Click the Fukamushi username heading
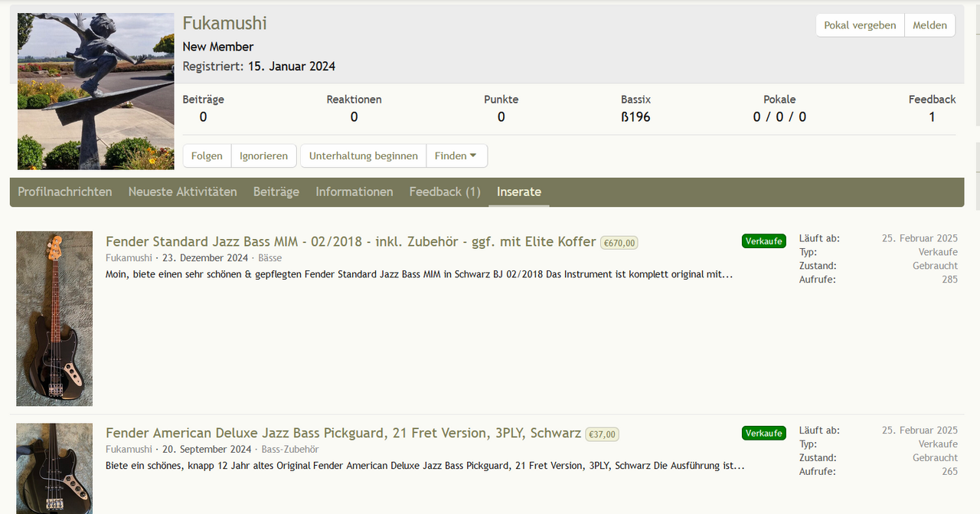Image resolution: width=980 pixels, height=514 pixels. pos(224,24)
